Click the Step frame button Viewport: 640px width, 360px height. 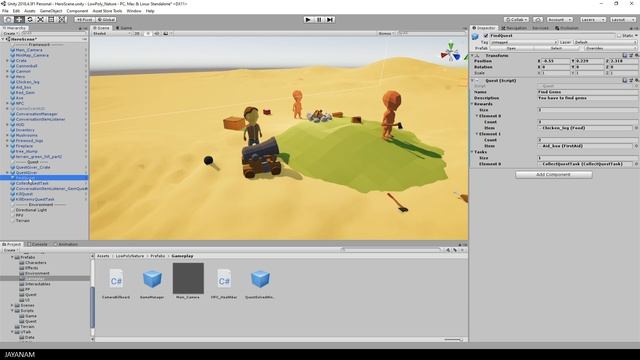(330, 20)
